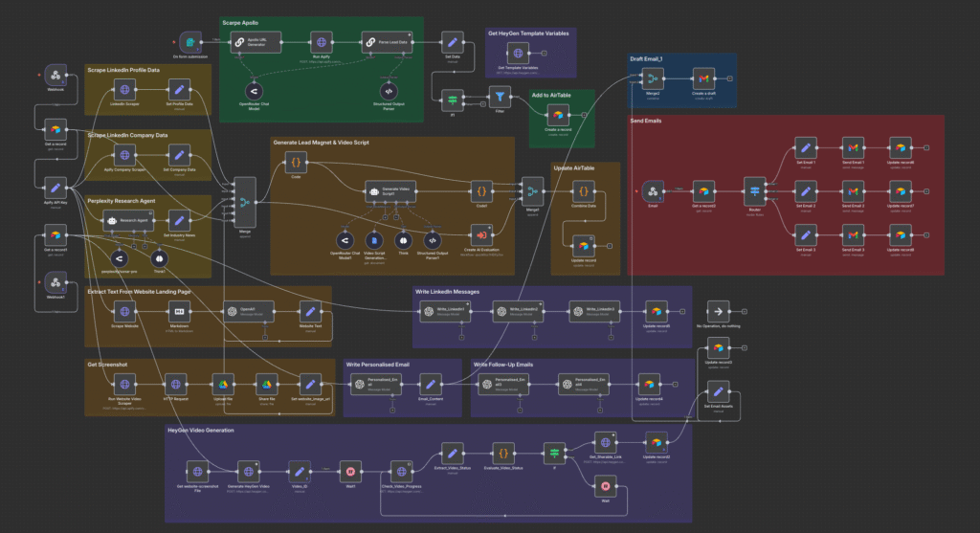Open the LinkedIn Scraper HTTP node
The width and height of the screenshot is (980, 533).
click(123, 89)
